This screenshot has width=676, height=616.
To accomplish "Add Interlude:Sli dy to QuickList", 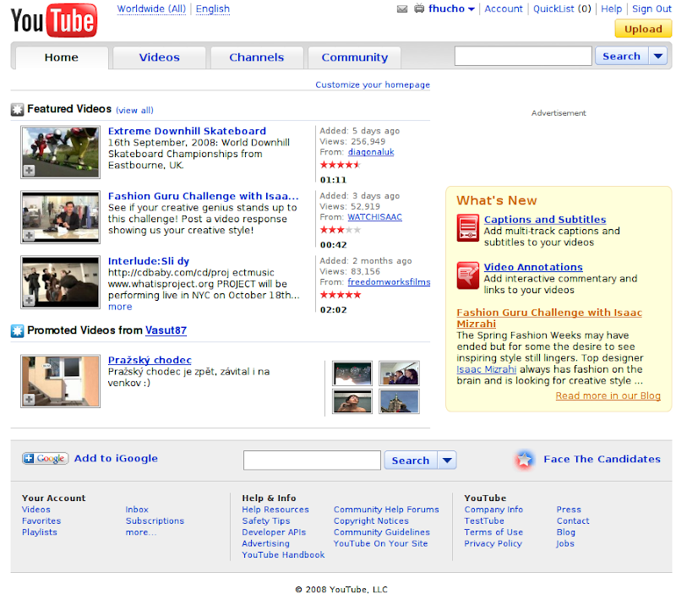I will (x=29, y=300).
